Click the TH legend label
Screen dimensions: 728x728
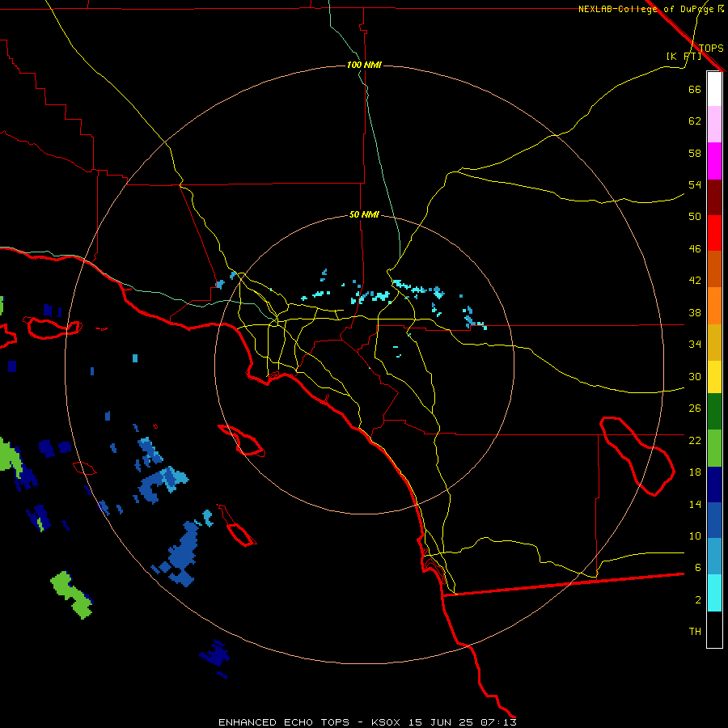coord(695,632)
